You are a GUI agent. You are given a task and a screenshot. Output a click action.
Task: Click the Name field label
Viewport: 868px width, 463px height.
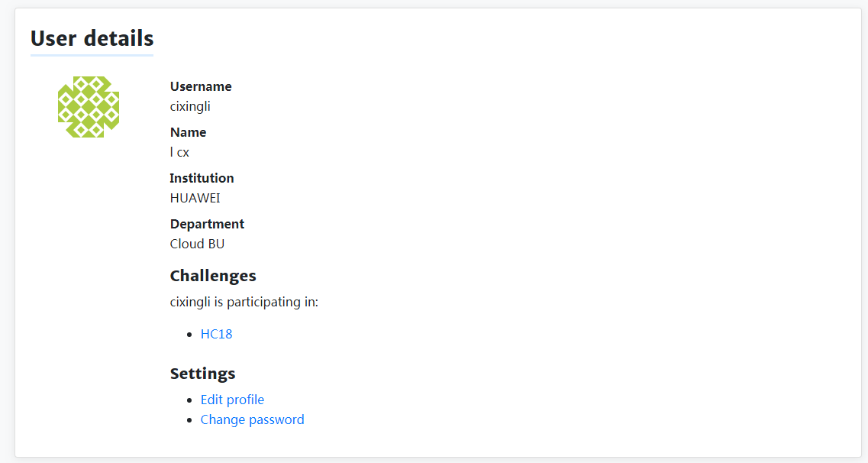(188, 132)
